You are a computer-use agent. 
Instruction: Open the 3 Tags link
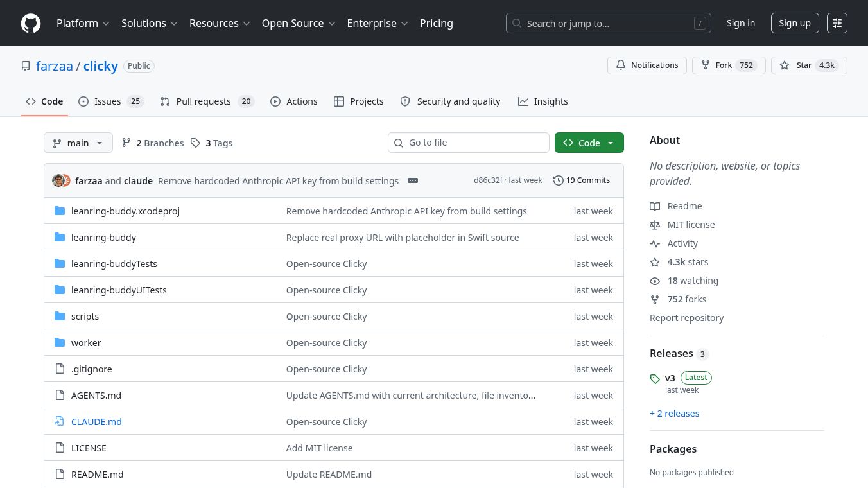(212, 143)
